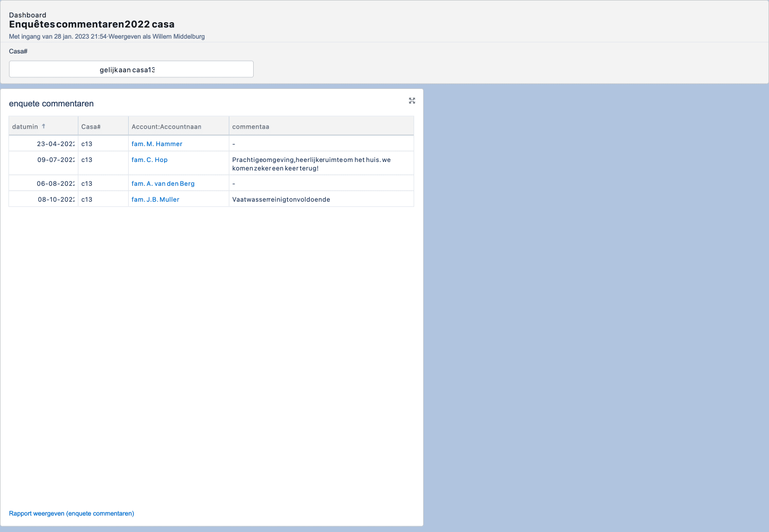Click the Casa# column header
Image resolution: width=769 pixels, height=532 pixels.
(103, 127)
